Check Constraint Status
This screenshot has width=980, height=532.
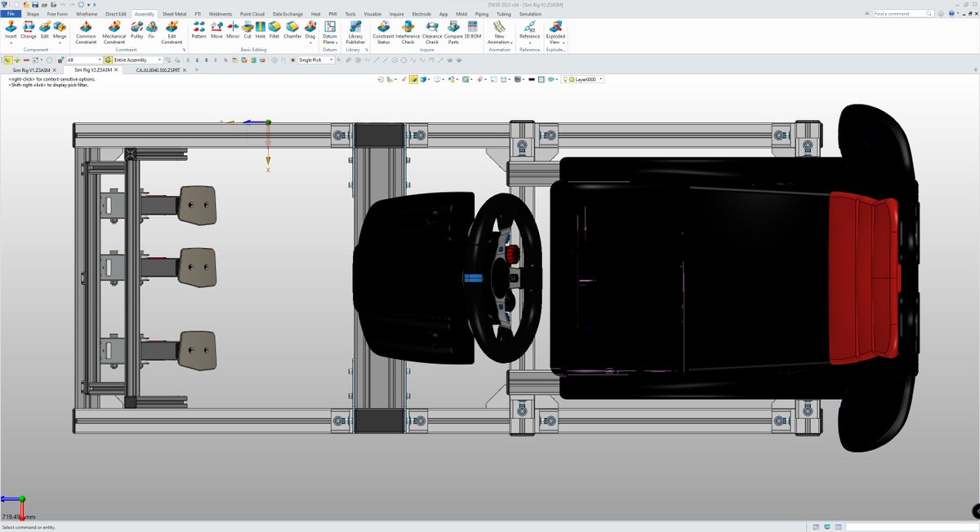(x=383, y=32)
